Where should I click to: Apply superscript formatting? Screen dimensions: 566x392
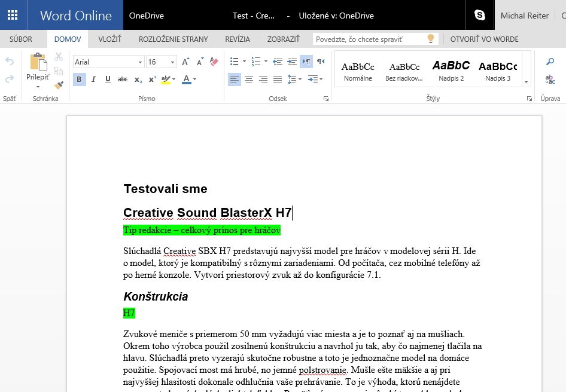tap(152, 79)
